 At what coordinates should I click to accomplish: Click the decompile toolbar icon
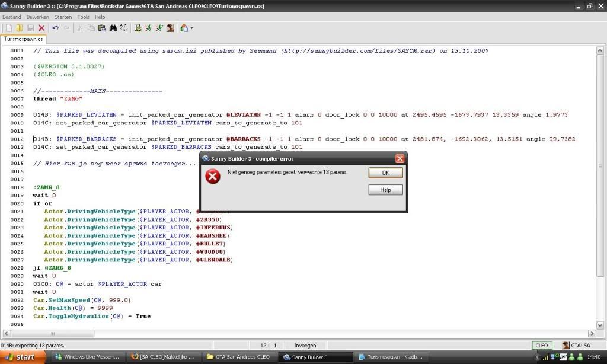pos(138,28)
